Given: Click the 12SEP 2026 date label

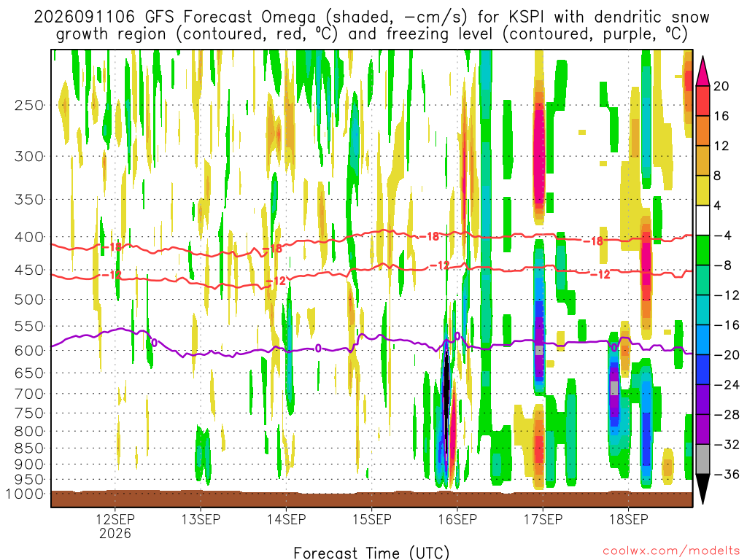Looking at the screenshot, I should click(115, 526).
